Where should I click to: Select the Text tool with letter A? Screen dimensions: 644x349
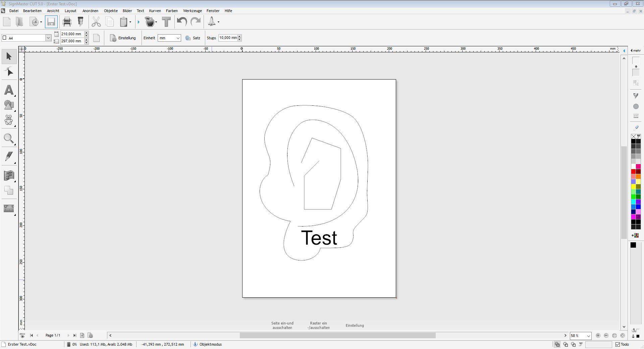9,90
